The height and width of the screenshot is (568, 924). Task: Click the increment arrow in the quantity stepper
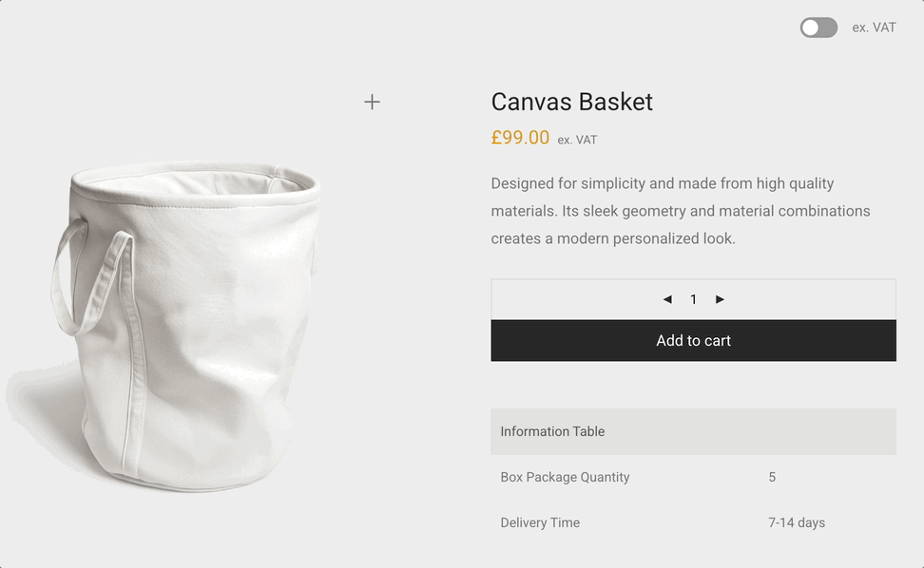pos(720,298)
